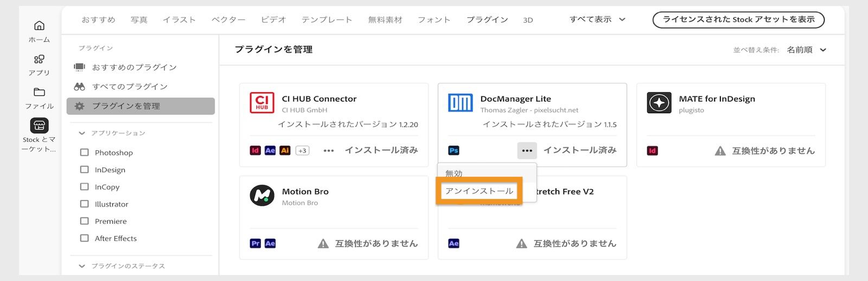Switch to the プラグイン tab

click(487, 20)
